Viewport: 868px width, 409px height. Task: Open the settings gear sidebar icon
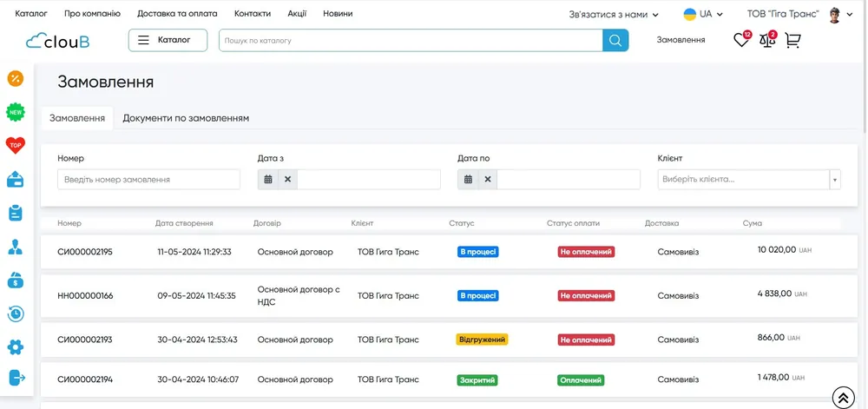point(16,347)
